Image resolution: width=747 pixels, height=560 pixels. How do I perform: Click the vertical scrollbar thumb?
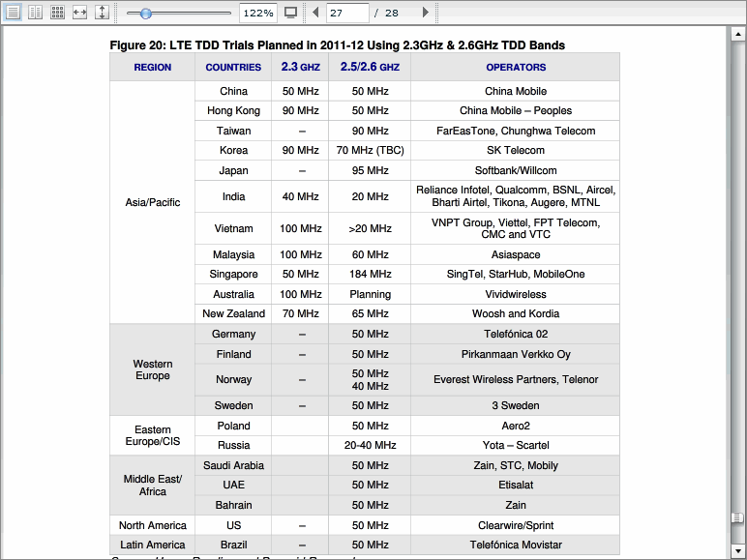click(737, 517)
